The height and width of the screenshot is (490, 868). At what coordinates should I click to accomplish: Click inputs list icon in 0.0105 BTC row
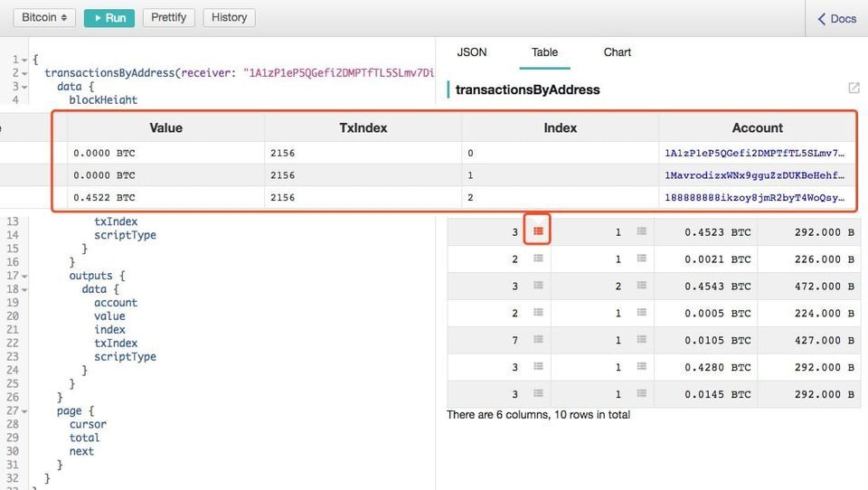click(x=538, y=340)
